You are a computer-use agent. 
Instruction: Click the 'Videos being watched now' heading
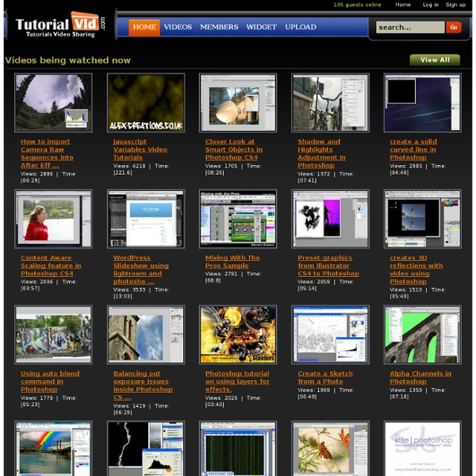pyautogui.click(x=67, y=60)
